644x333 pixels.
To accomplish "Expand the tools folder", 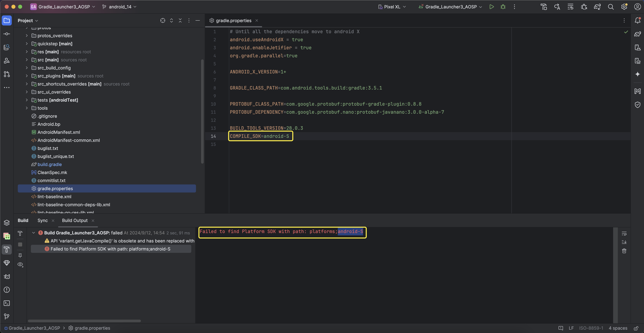I will coord(27,108).
